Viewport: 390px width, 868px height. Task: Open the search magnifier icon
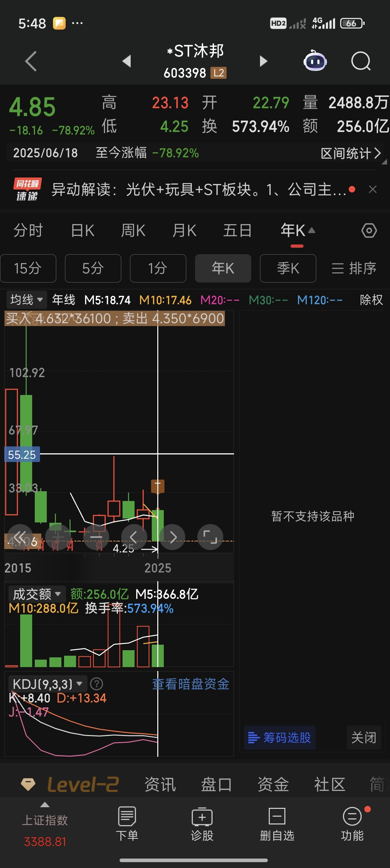(x=361, y=61)
